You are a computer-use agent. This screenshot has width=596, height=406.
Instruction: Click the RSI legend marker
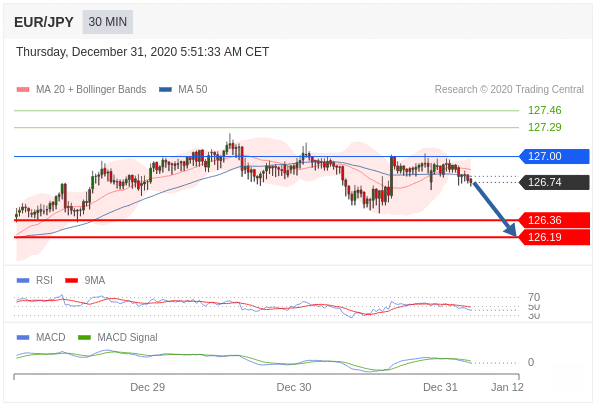pos(23,281)
